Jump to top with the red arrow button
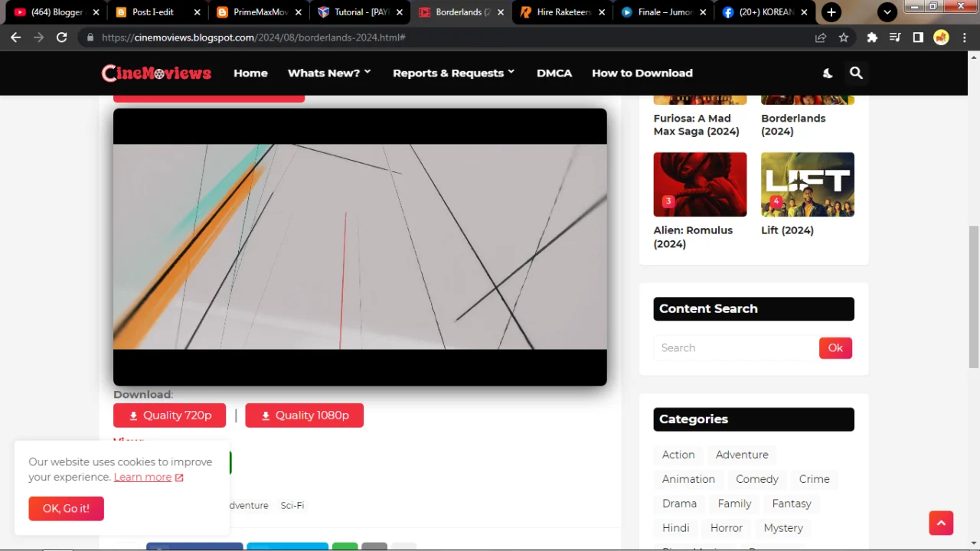980x551 pixels. click(x=941, y=523)
